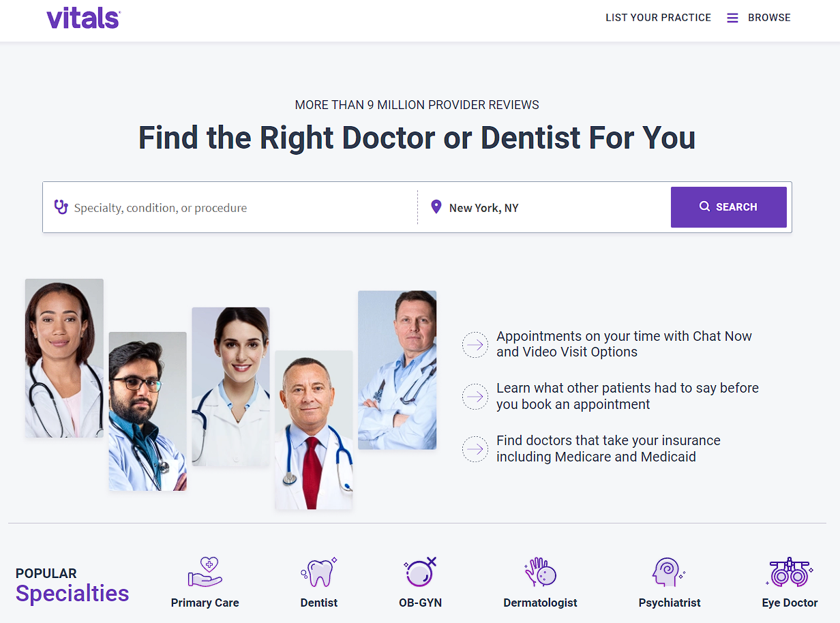
Task: Click the arrow icon beside insurance text
Action: (475, 449)
